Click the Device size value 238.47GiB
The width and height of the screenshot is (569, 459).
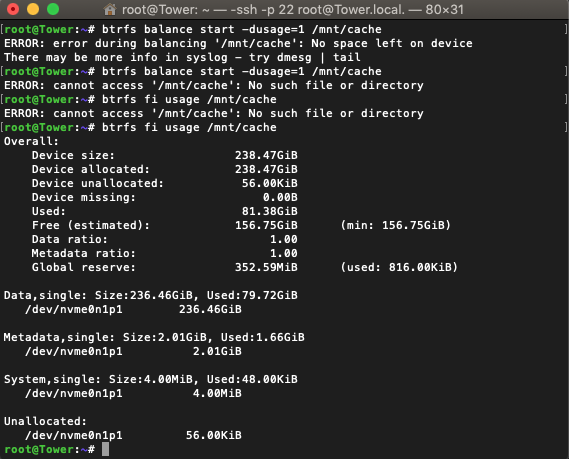[x=266, y=155]
